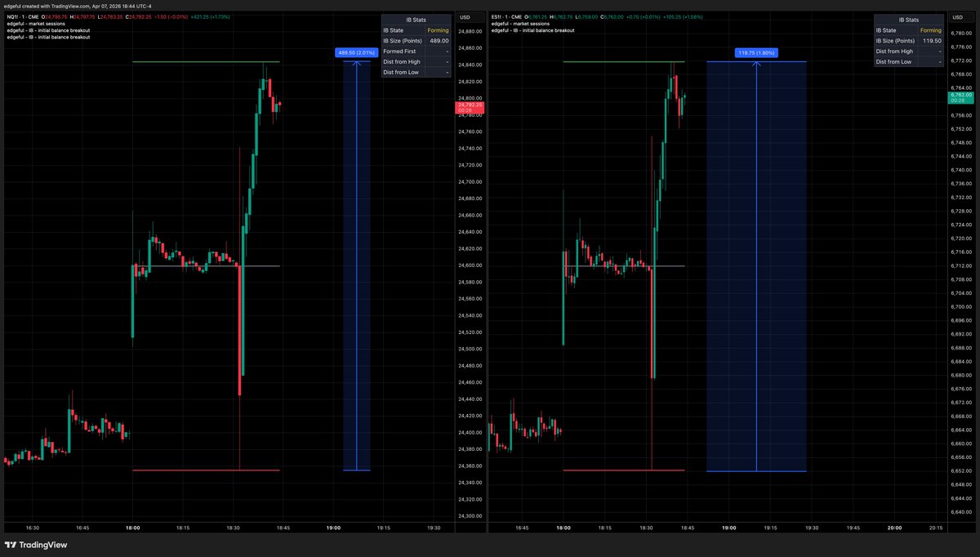
Task: Click the 6,640.00 price axis label
Action: tap(961, 511)
